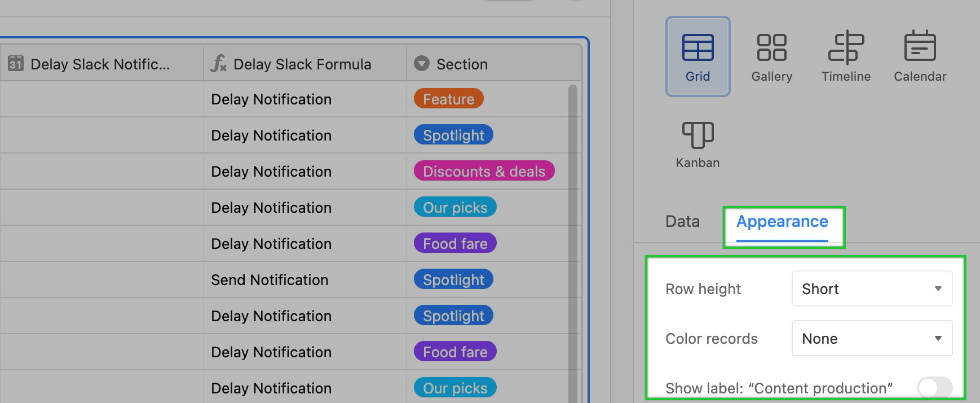Open the Color records dropdown

click(x=872, y=338)
